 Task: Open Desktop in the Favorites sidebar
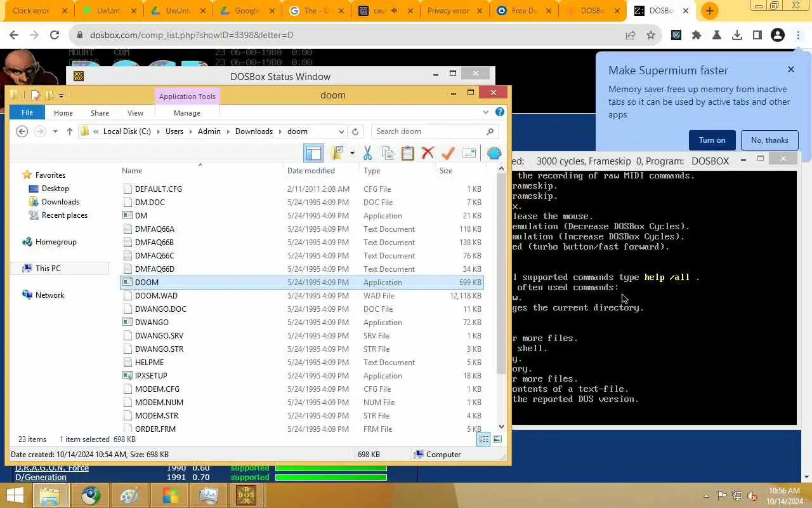pyautogui.click(x=55, y=189)
